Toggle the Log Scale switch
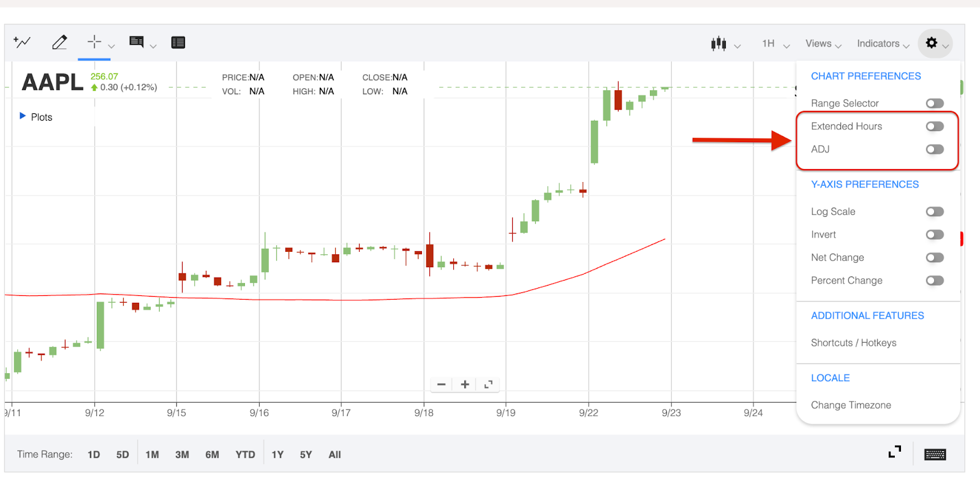This screenshot has height=478, width=980. 935,212
